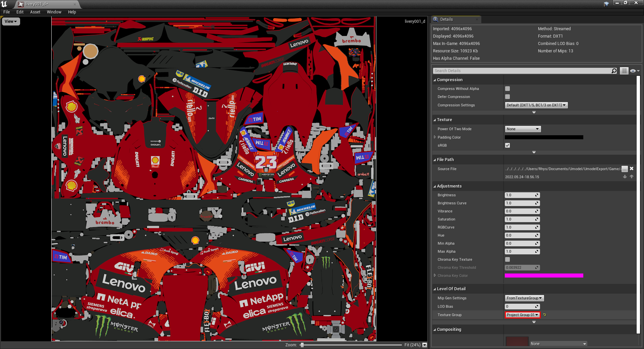This screenshot has height=349, width=644.
Task: Click the Compositing texture thumbnail
Action: (517, 341)
